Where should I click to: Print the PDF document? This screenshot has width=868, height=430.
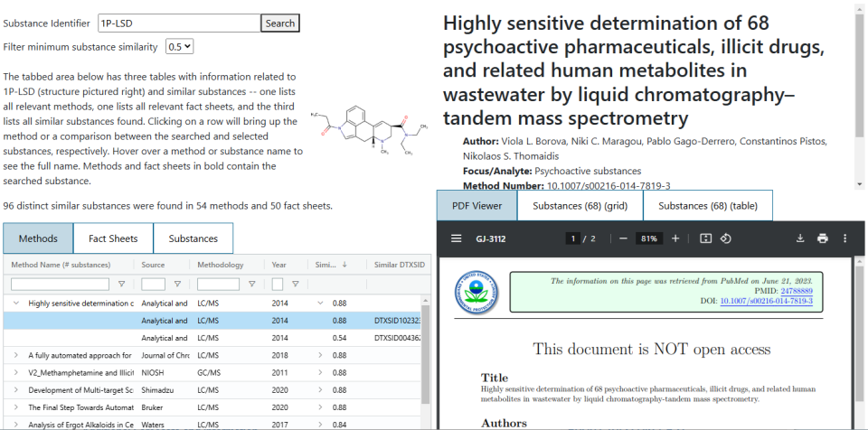822,238
